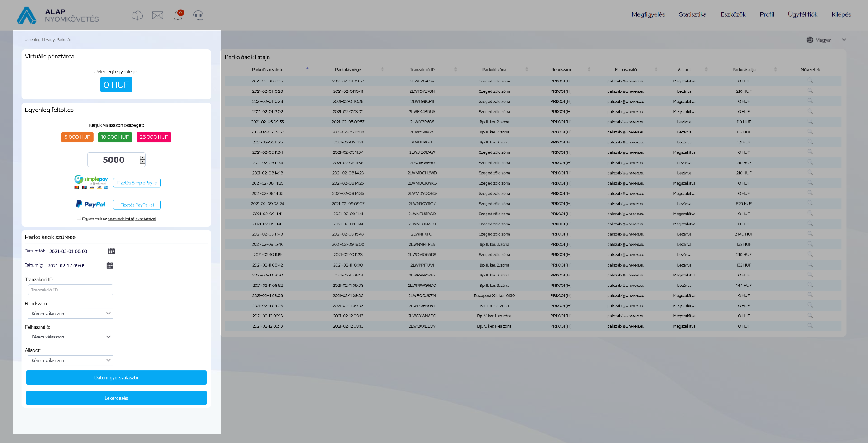Open the notifications bell icon
Image resolution: width=868 pixels, height=443 pixels.
click(x=178, y=16)
